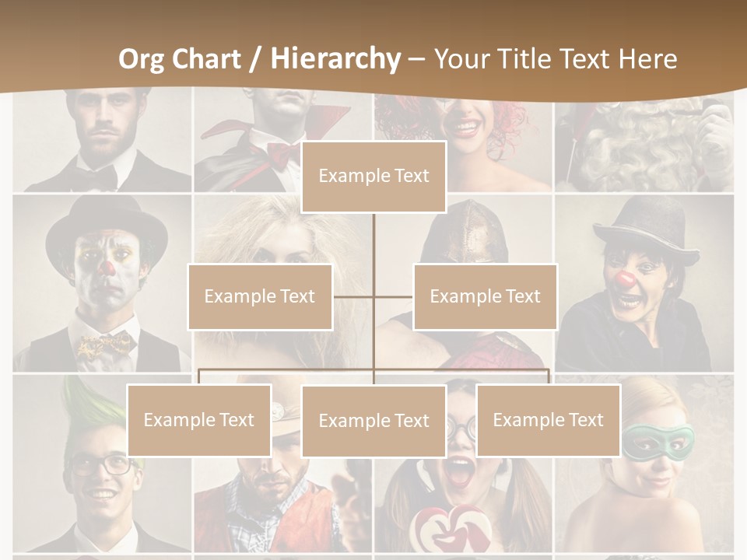Click the right second-level Example Text box
The height and width of the screenshot is (560, 747).
tap(485, 296)
